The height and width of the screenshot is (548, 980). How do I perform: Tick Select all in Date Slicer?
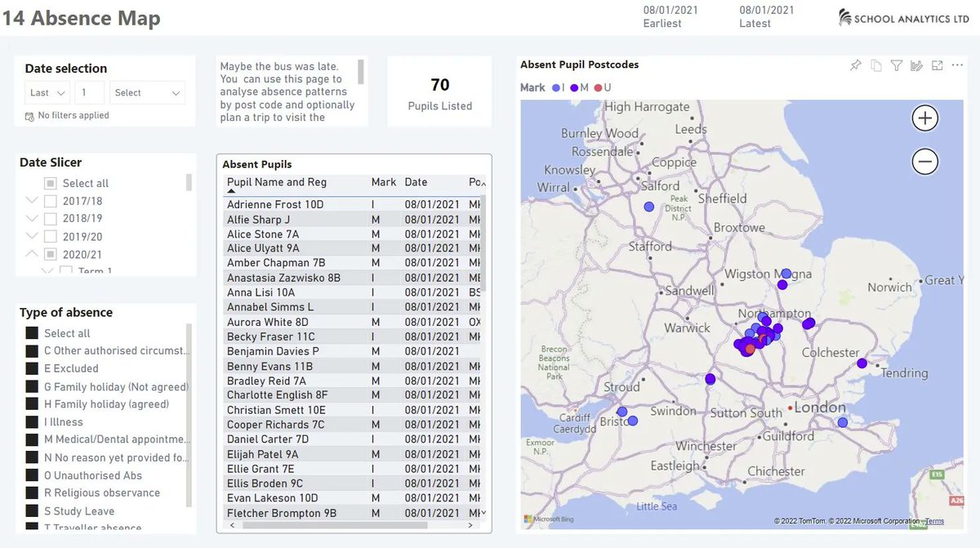[50, 183]
